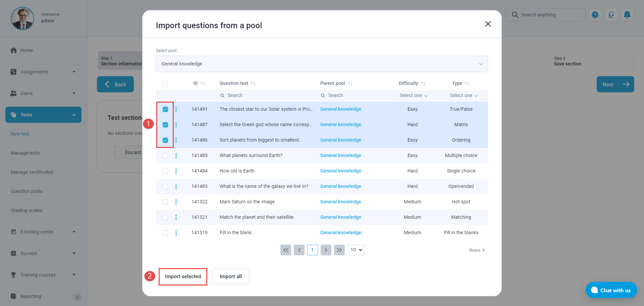The height and width of the screenshot is (306, 644).
Task: Open Question pools in sidebar
Action: tap(27, 191)
